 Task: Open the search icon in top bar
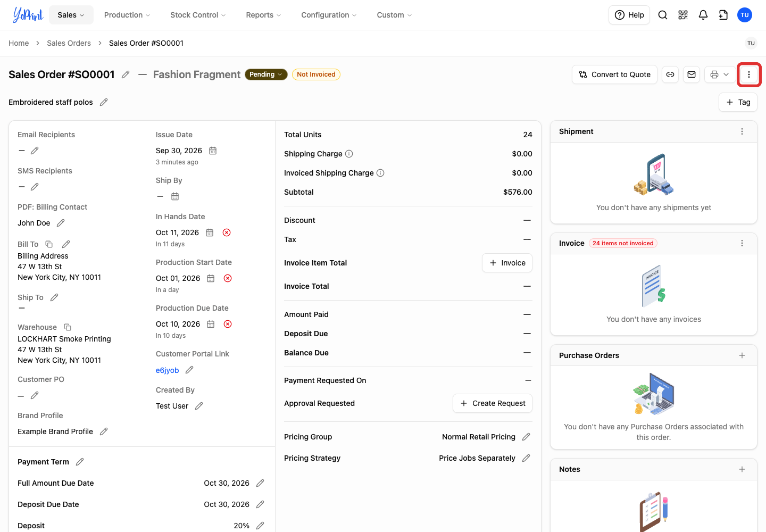[663, 15]
